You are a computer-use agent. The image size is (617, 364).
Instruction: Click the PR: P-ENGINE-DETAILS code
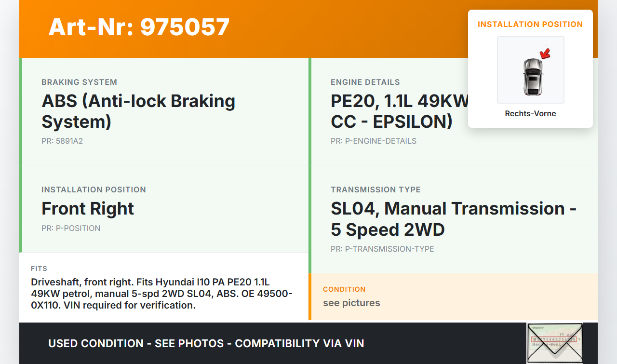click(x=374, y=141)
